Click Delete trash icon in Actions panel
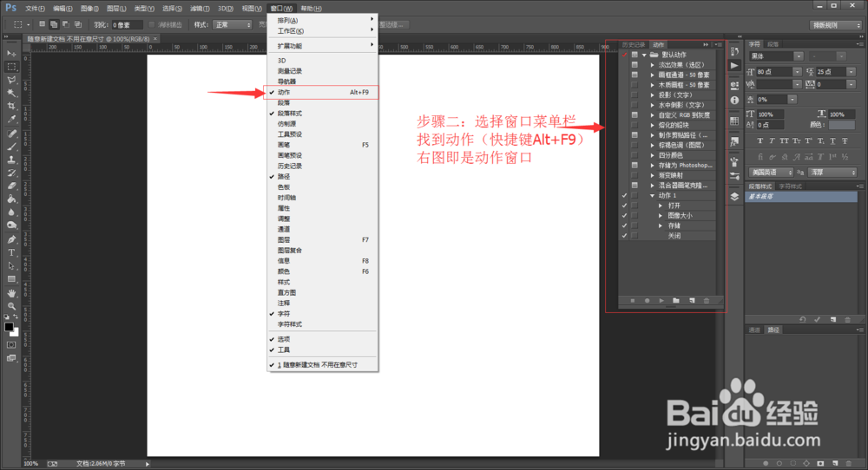Screen dimensions: 868x470 click(x=707, y=301)
